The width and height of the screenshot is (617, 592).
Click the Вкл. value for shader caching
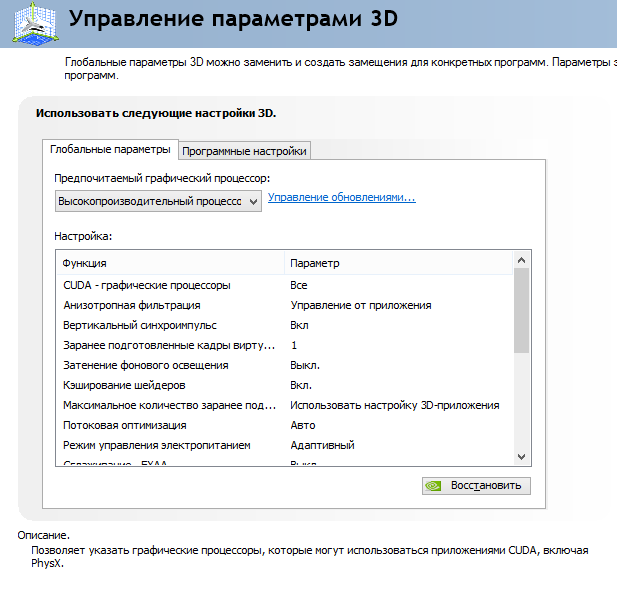point(301,385)
